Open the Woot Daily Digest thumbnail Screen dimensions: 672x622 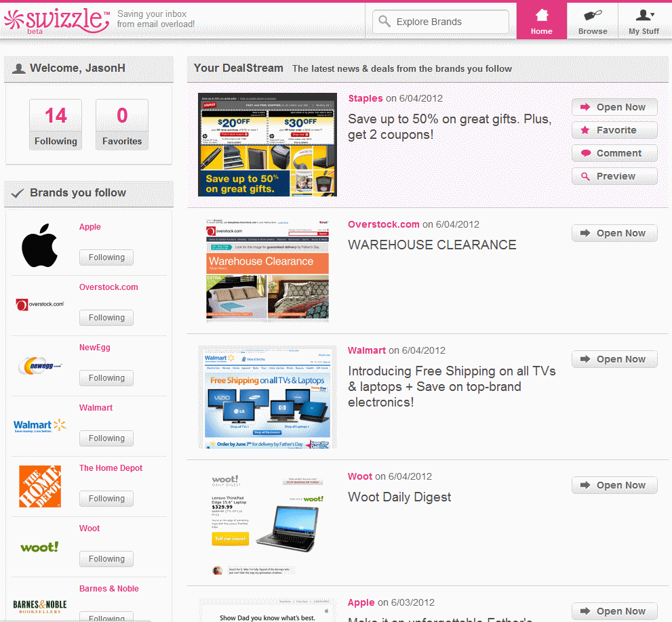pyautogui.click(x=267, y=524)
